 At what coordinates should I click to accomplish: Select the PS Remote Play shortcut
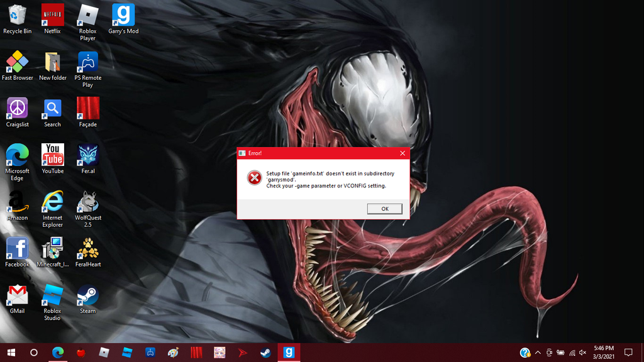[x=88, y=69]
